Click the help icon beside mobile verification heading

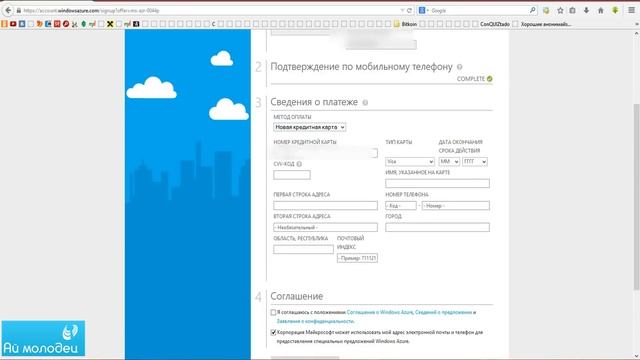(x=459, y=67)
